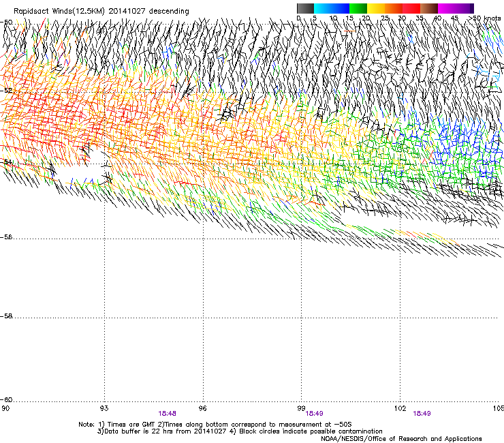The width and height of the screenshot is (504, 443).
Task: Click the orange 25-30 knots color band
Action: tap(394, 8)
